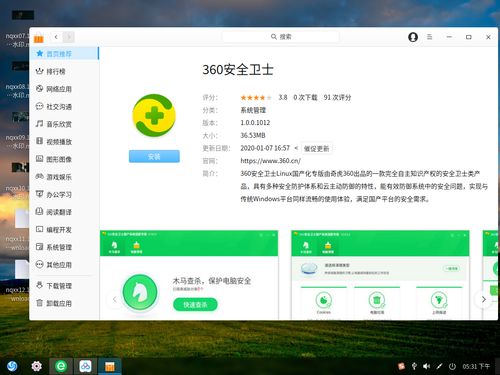Open the user account avatar icon
The width and height of the screenshot is (500, 375).
(x=413, y=37)
